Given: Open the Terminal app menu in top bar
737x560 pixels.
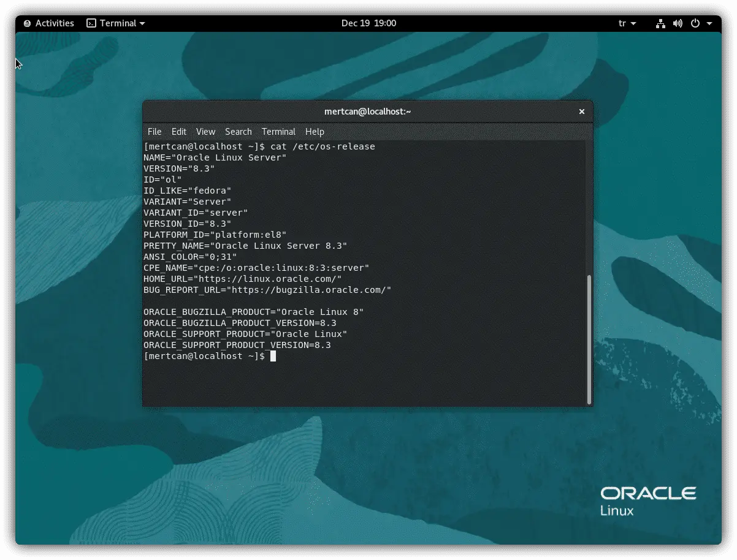Looking at the screenshot, I should pyautogui.click(x=116, y=23).
